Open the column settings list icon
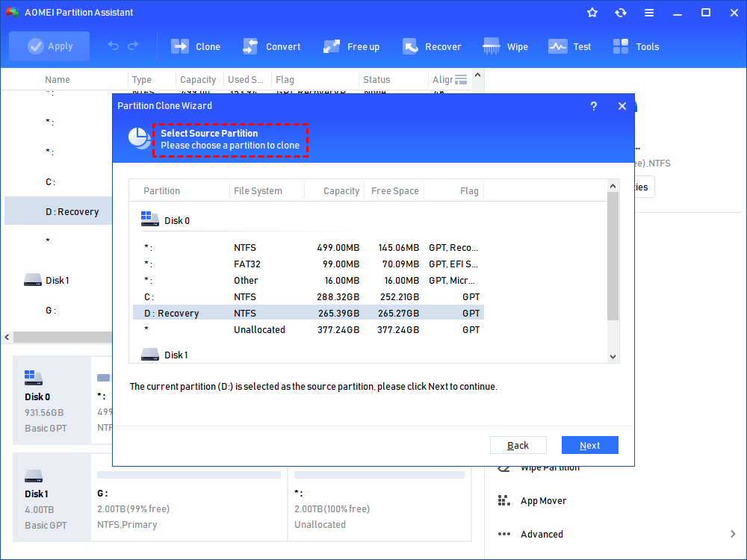The height and width of the screenshot is (560, 747). coord(461,80)
